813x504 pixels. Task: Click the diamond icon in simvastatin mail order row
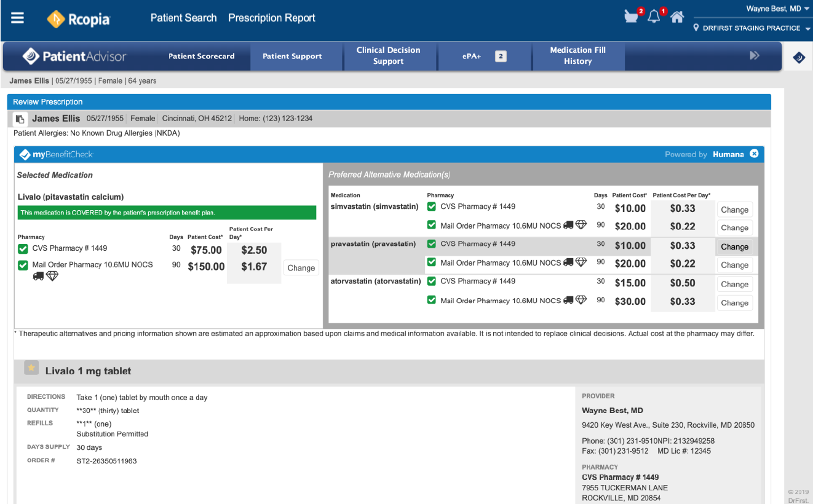581,226
